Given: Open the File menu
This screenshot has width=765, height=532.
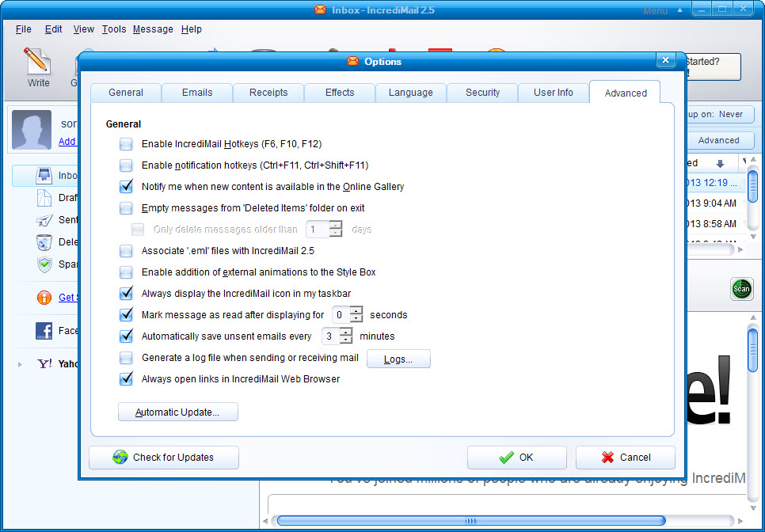Looking at the screenshot, I should coord(24,29).
